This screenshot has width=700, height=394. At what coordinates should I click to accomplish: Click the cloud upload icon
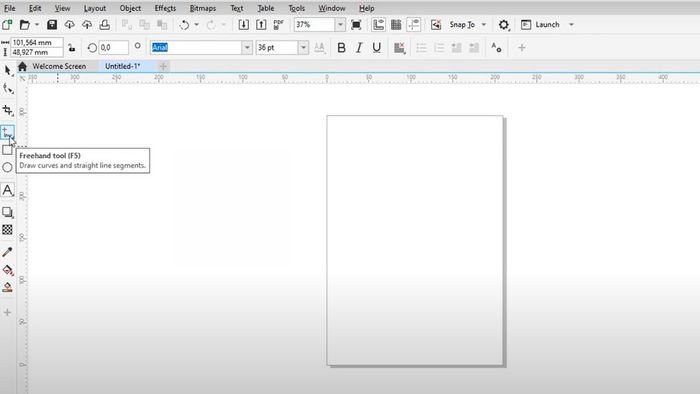click(87, 25)
